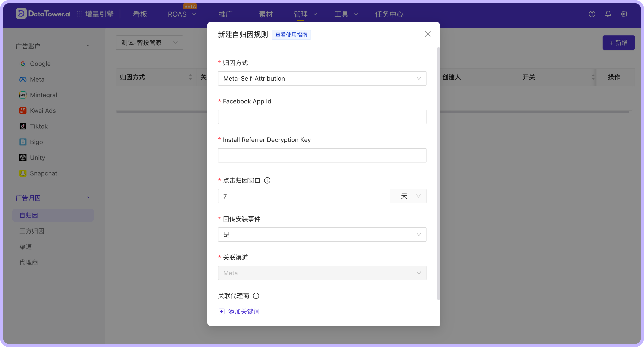Click the info icon beside 点击归因窗口
The image size is (644, 347).
[267, 180]
